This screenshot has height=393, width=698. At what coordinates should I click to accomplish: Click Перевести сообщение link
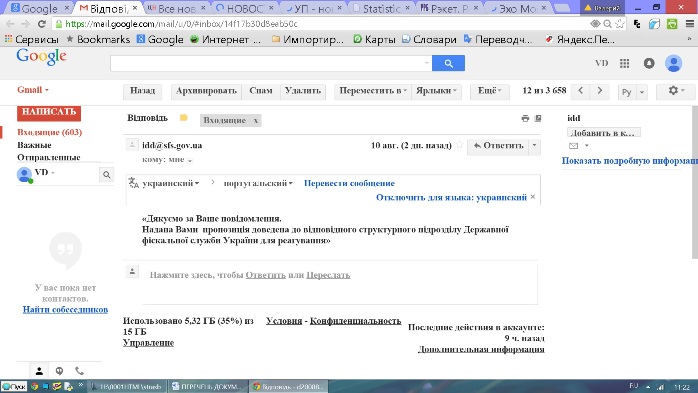point(349,183)
